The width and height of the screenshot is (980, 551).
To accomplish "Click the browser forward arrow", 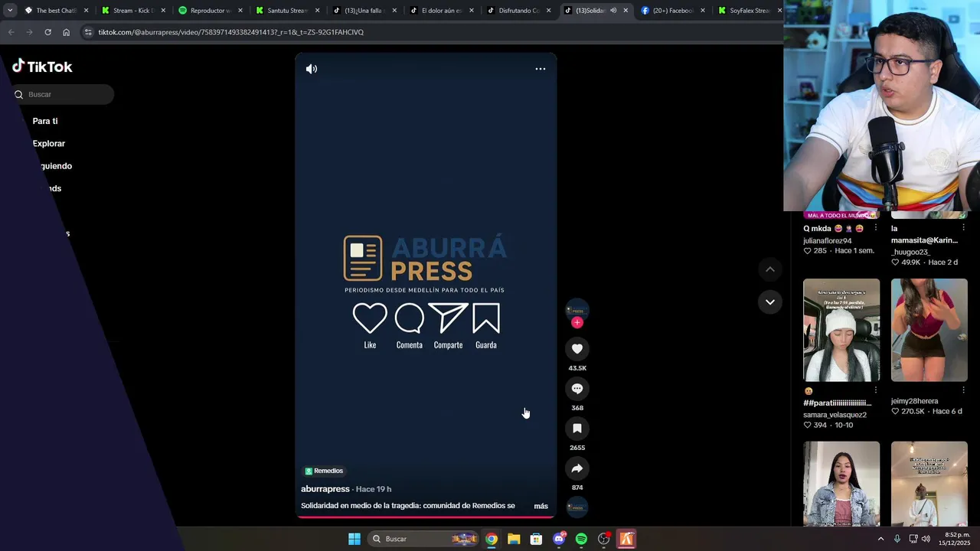I will coord(29,32).
